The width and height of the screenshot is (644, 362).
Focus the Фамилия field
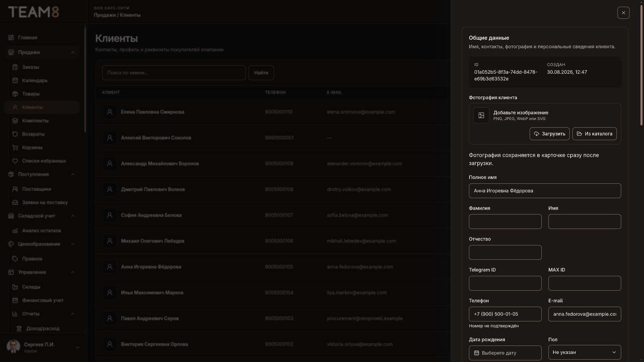(505, 221)
